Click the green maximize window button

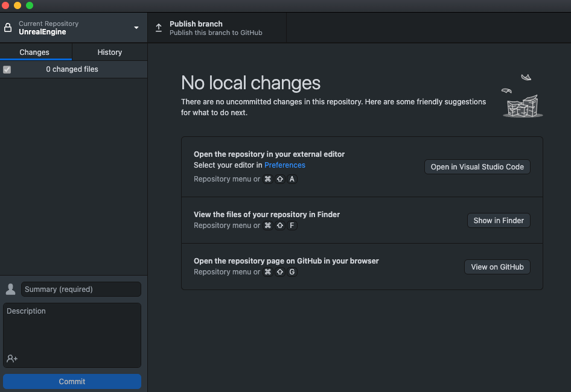pyautogui.click(x=30, y=5)
